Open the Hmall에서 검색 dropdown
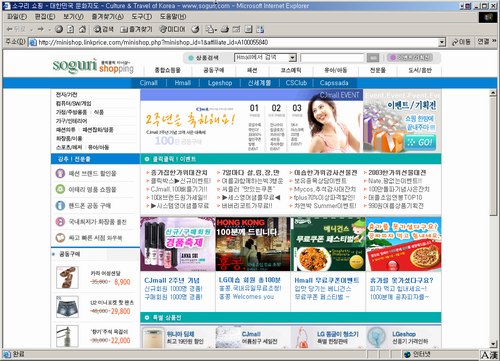Image resolution: width=500 pixels, height=361 pixels. 293,58
